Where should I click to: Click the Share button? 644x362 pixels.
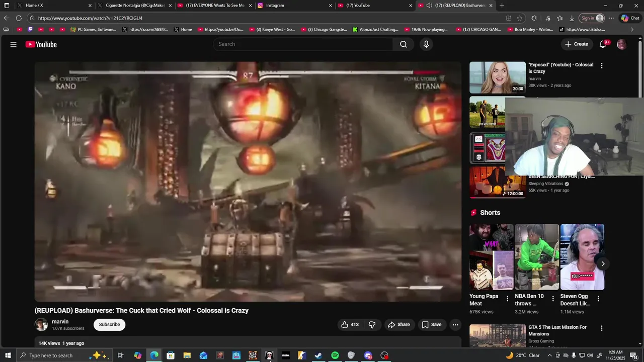399,325
